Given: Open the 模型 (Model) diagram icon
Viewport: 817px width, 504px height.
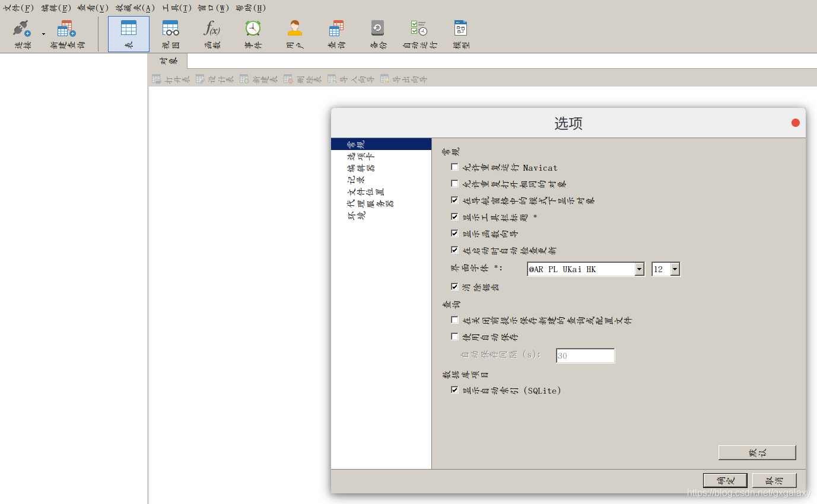Looking at the screenshot, I should (461, 28).
